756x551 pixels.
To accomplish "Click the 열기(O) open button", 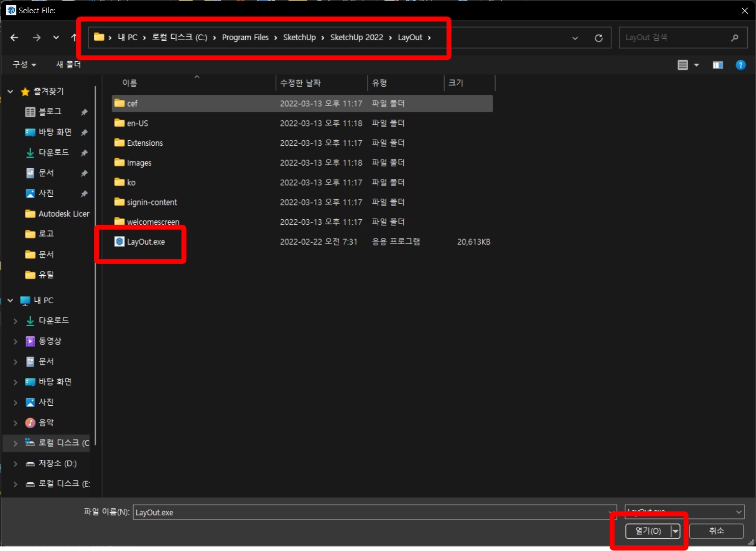I will click(x=648, y=531).
